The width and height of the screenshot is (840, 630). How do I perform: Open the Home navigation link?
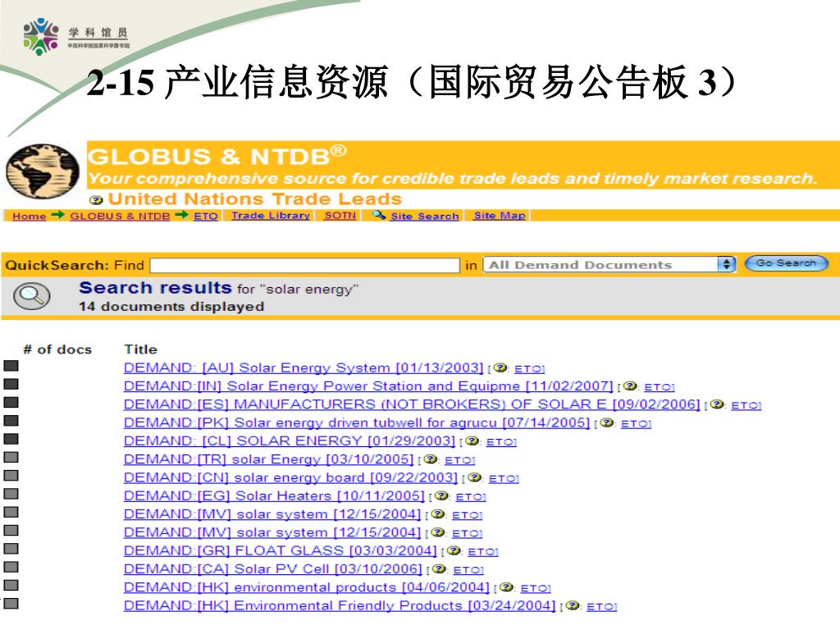pos(30,216)
